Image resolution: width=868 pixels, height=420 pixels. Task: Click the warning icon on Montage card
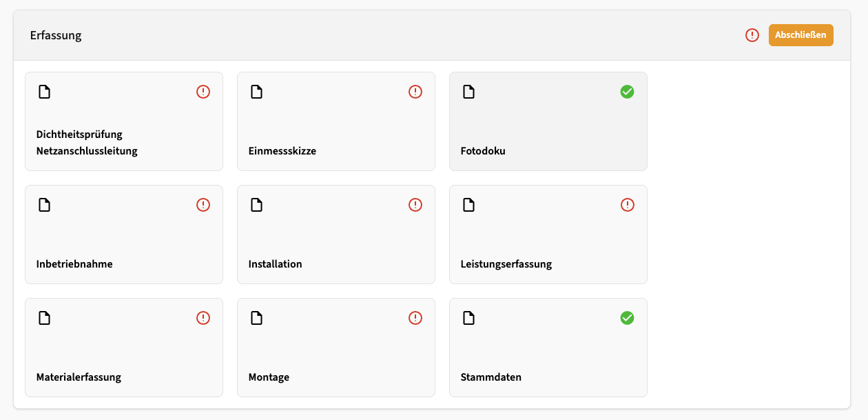pos(415,318)
